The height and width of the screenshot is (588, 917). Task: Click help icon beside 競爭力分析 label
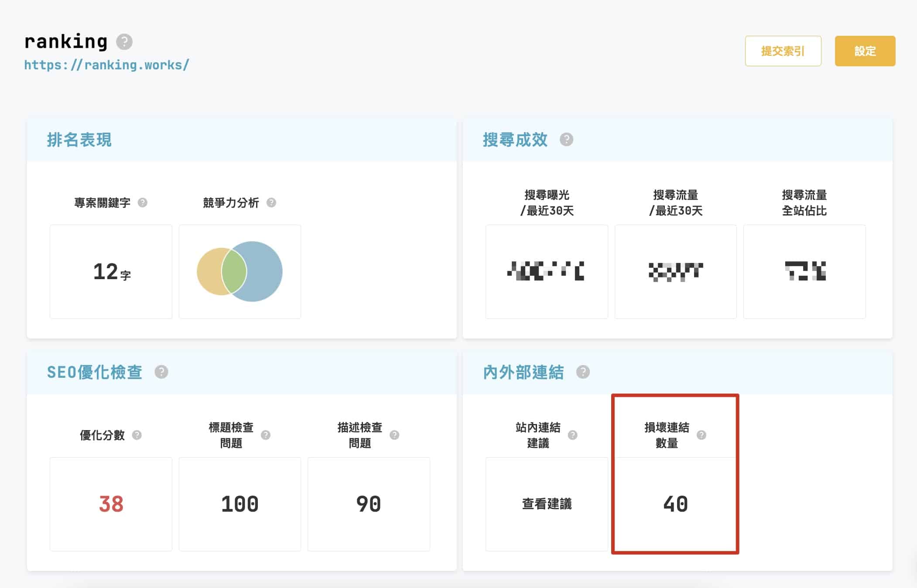pos(271,202)
